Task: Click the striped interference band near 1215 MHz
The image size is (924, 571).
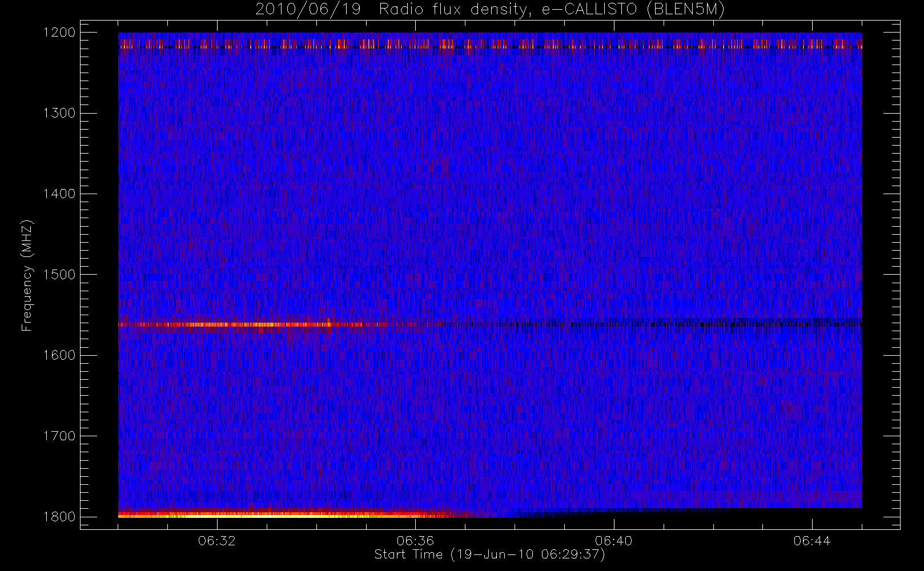Action: tap(490, 44)
